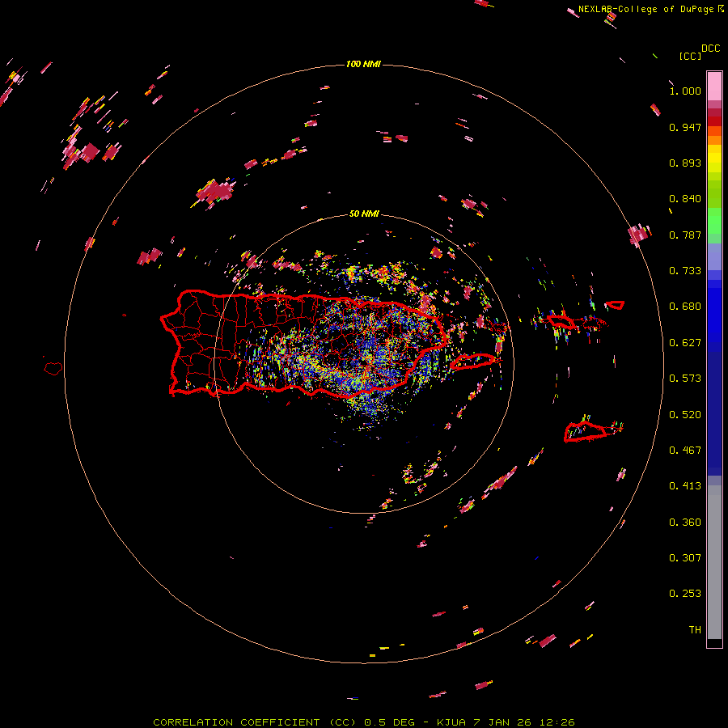
Task: Select the 0.627 scale value
Action: pos(685,343)
